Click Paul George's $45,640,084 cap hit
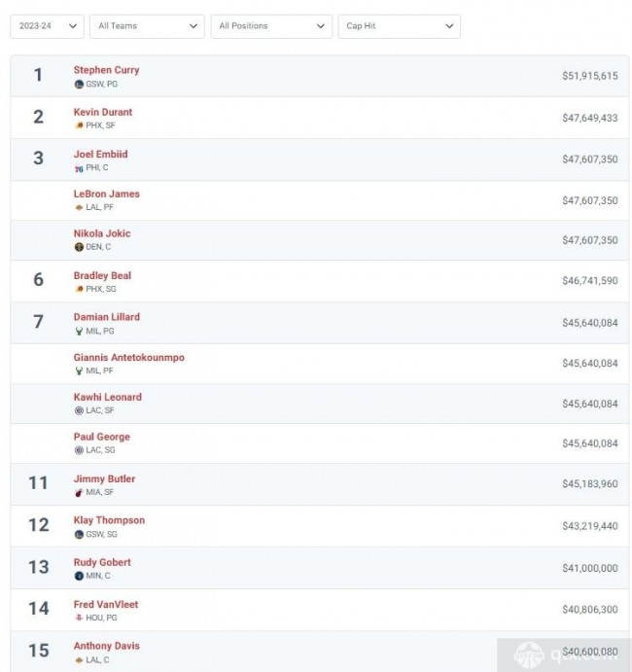Image resolution: width=632 pixels, height=672 pixels. coord(589,443)
